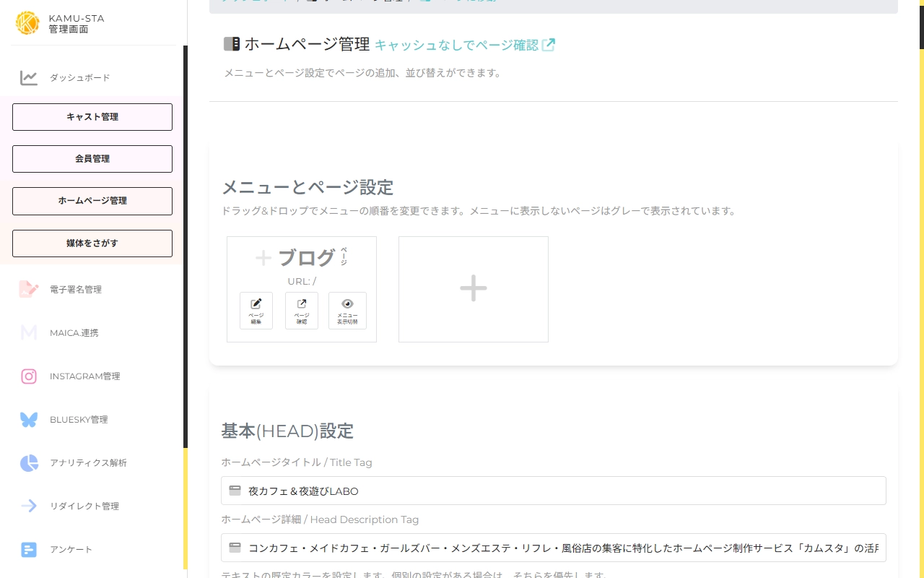Click the ページ確認 external-link icon on ブログ
This screenshot has height=578, width=924.
point(302,304)
